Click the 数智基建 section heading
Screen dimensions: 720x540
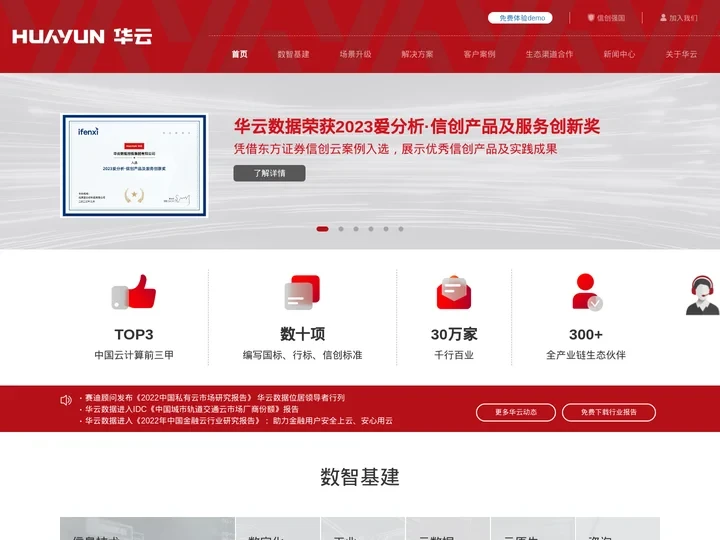(360, 477)
